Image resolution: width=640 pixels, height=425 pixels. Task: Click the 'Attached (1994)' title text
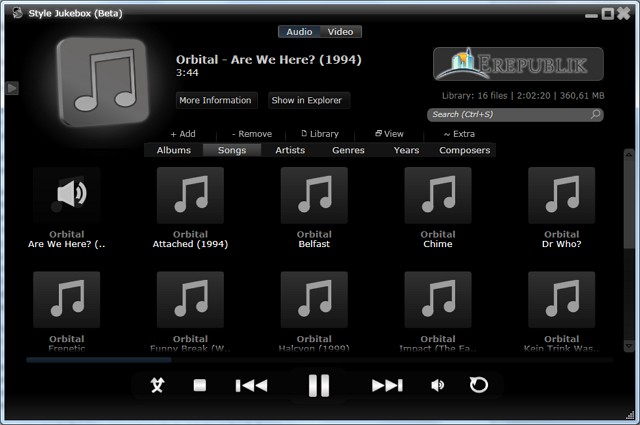click(x=190, y=244)
